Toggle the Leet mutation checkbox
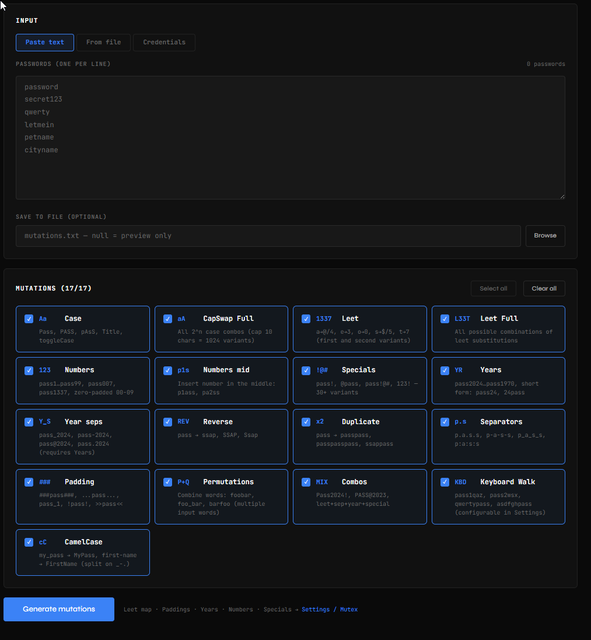The width and height of the screenshot is (591, 640). (306, 319)
